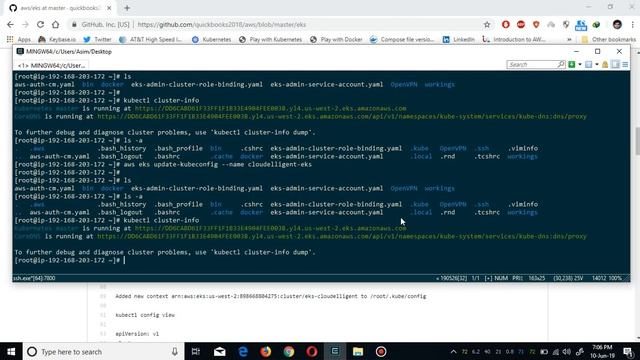Open Task View from the taskbar
The height and width of the screenshot is (360, 640).
click(196, 351)
